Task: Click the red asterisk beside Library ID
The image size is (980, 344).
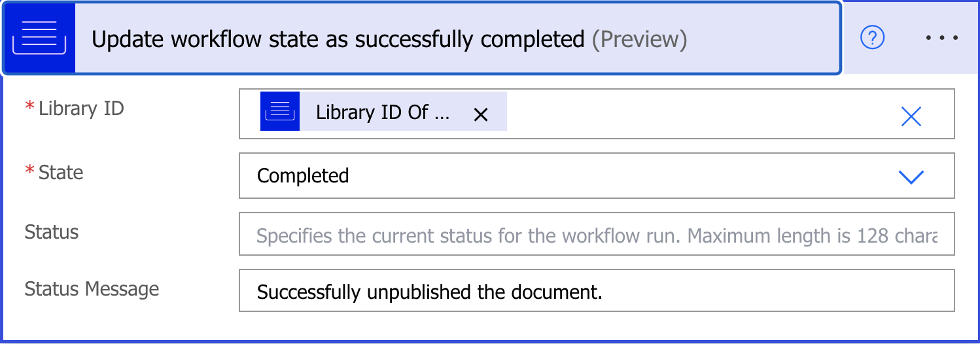Action: [x=29, y=107]
